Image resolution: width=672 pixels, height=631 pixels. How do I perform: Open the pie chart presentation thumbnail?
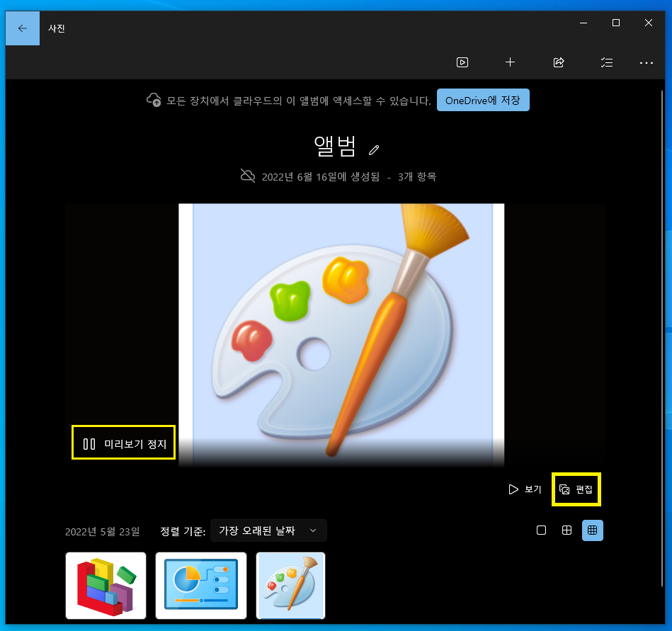tap(201, 586)
